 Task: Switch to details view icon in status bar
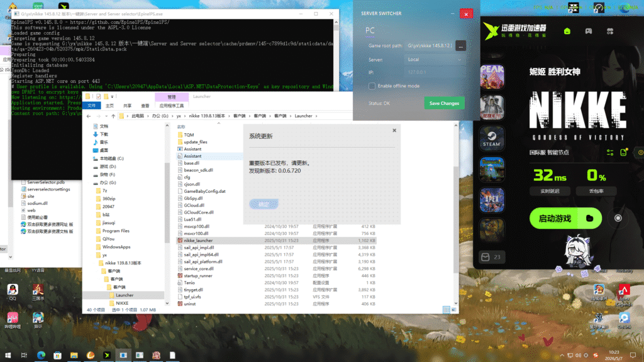pos(446,310)
